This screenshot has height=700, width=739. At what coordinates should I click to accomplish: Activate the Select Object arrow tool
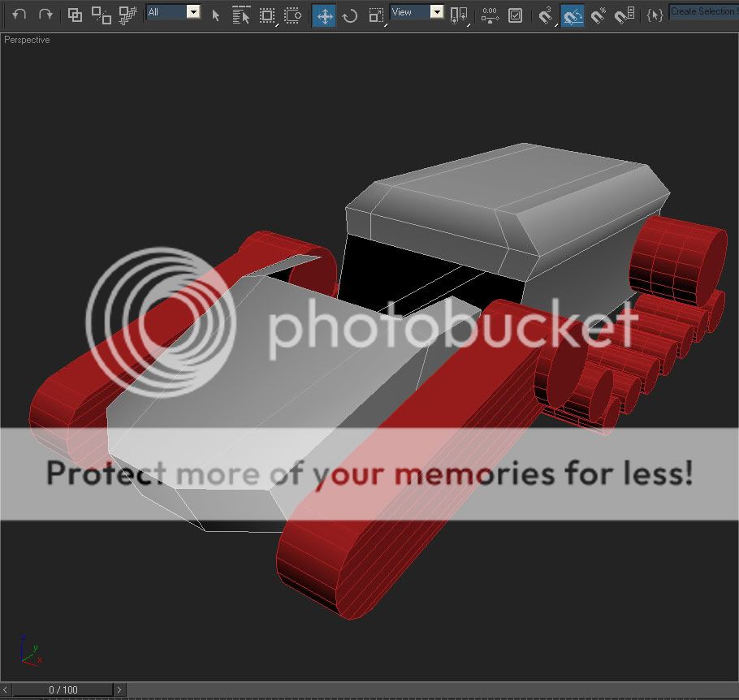coord(216,15)
